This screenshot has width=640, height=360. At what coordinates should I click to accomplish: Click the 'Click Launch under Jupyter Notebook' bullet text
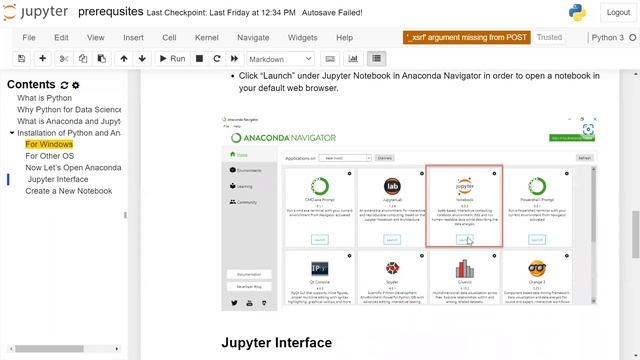click(419, 82)
